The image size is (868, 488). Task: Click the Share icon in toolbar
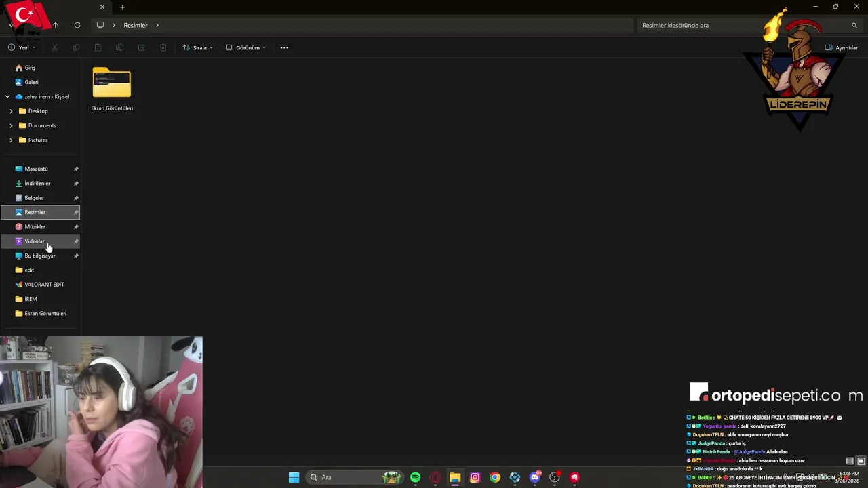[x=141, y=47]
